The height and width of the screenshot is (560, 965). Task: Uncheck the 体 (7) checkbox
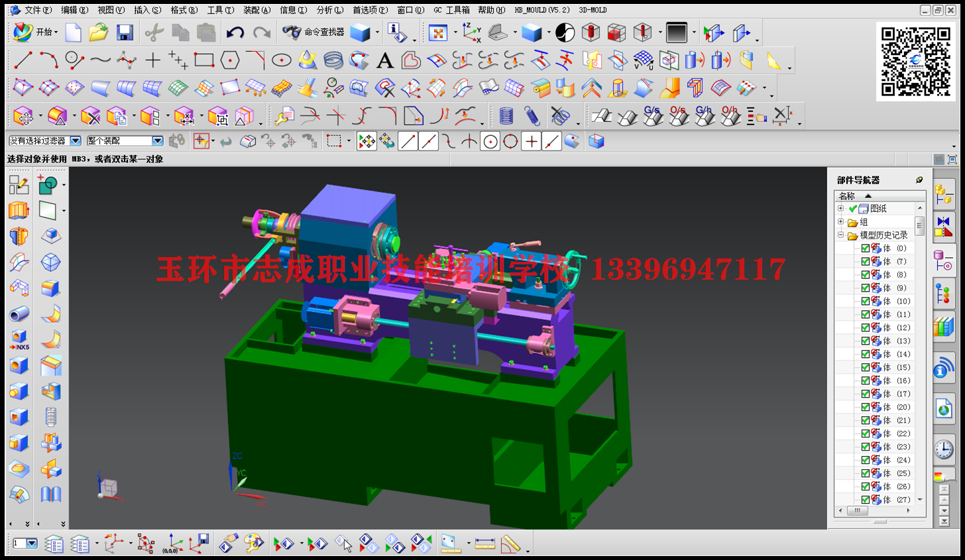(x=865, y=261)
